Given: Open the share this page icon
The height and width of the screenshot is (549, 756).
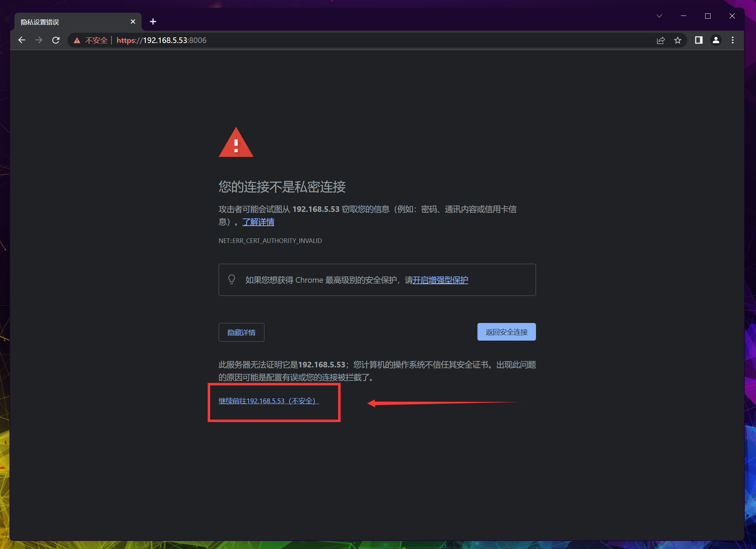Looking at the screenshot, I should [660, 40].
